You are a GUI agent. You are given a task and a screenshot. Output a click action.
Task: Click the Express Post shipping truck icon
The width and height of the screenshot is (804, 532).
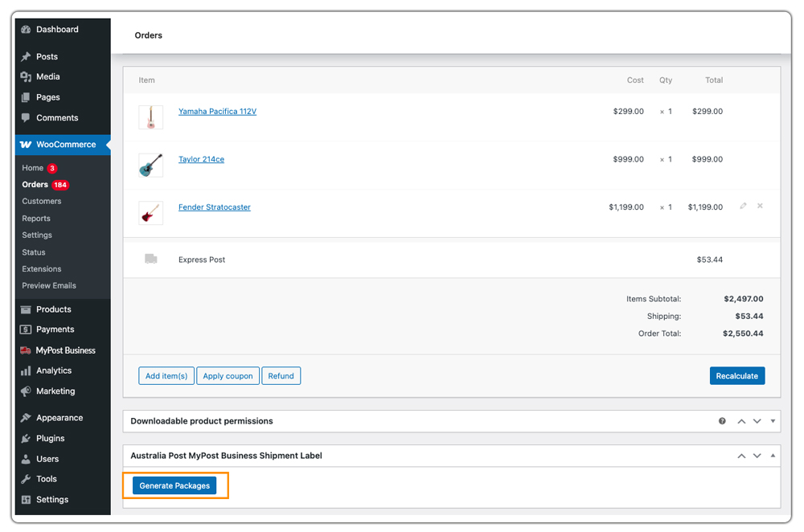pyautogui.click(x=151, y=259)
